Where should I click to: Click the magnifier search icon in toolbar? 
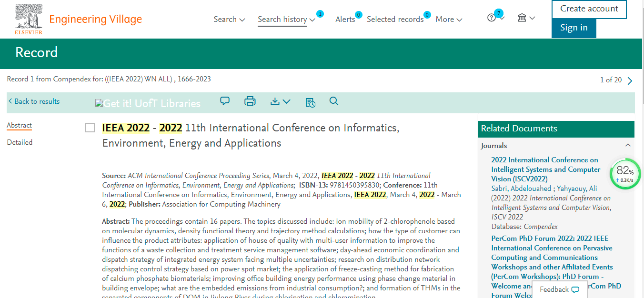[334, 101]
